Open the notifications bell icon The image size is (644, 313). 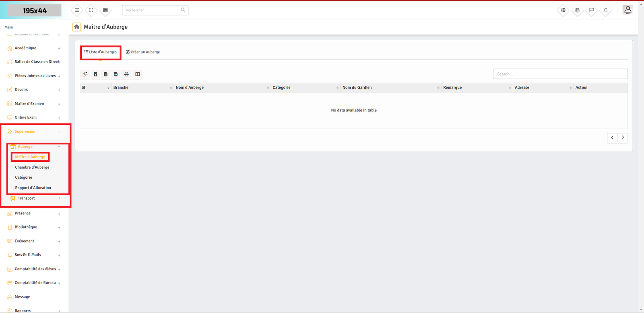(605, 10)
